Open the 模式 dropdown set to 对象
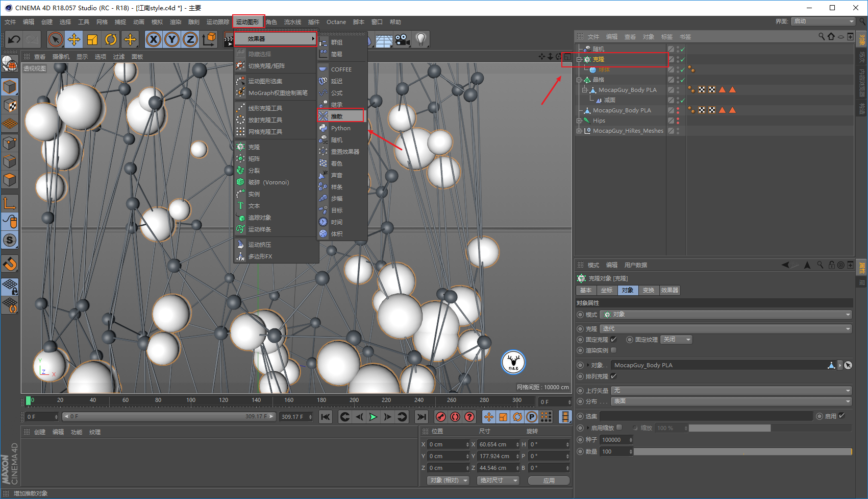 click(726, 315)
